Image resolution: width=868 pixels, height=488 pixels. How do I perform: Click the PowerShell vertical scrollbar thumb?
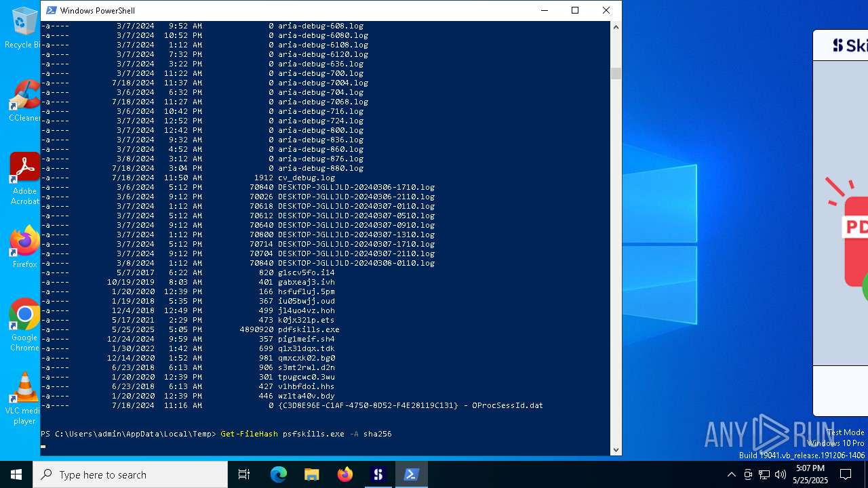point(616,73)
